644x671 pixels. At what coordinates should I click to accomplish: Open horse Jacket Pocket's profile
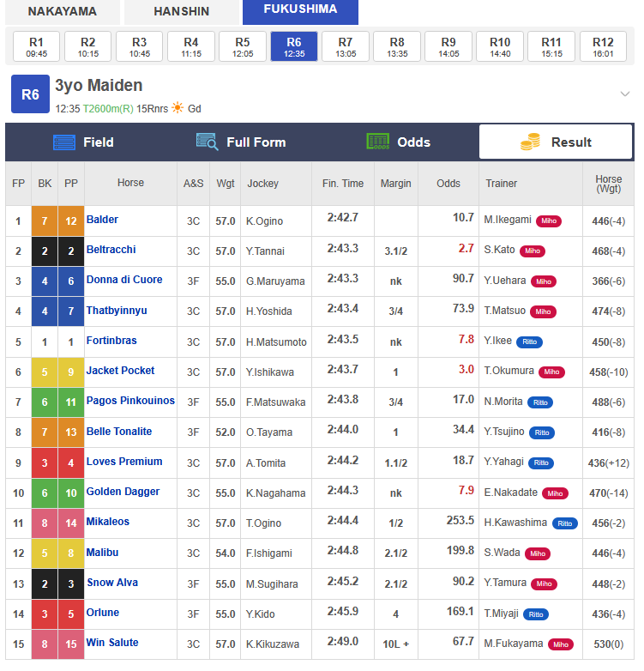click(121, 370)
